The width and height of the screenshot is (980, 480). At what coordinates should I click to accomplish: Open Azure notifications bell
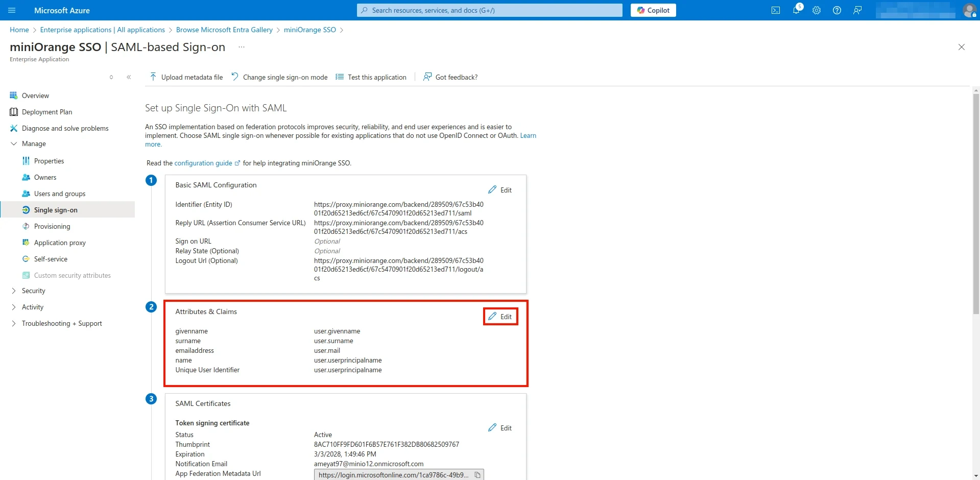click(x=796, y=10)
